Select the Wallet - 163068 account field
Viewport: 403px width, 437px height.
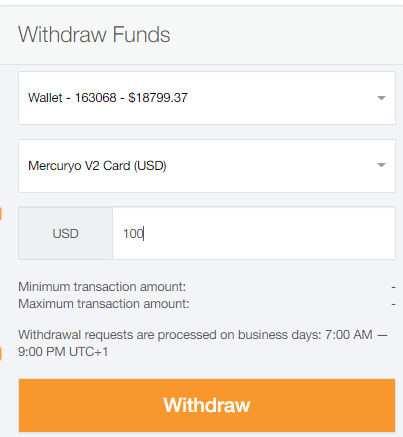(207, 98)
